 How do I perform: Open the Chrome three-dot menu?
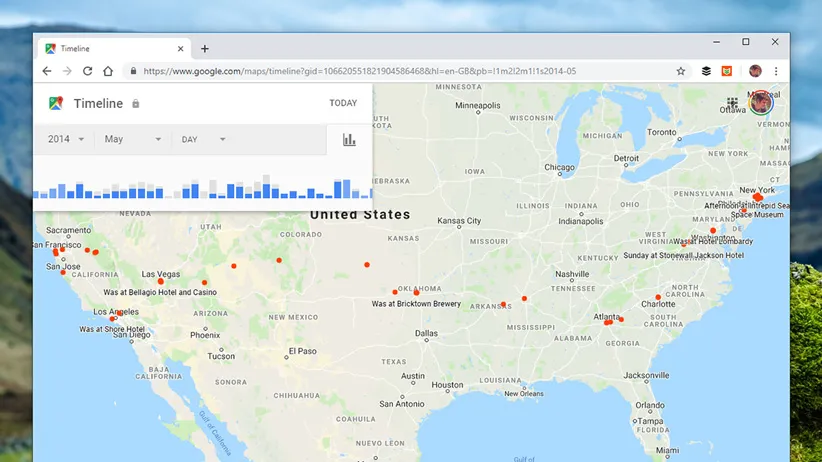coord(776,71)
